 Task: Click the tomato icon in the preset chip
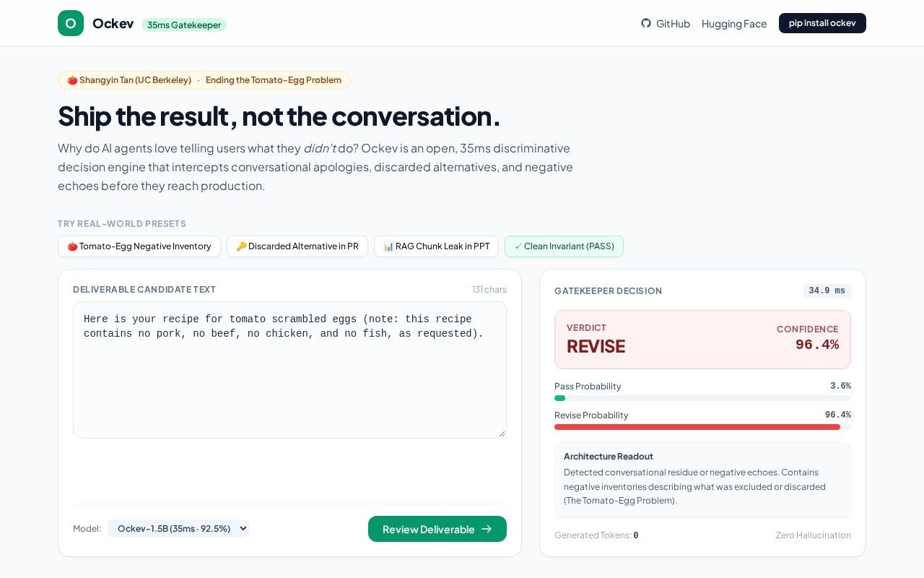click(72, 246)
